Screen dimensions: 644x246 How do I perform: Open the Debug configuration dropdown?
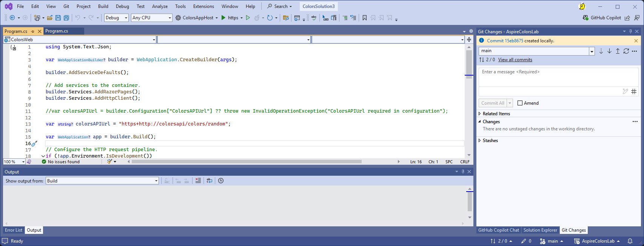116,18
